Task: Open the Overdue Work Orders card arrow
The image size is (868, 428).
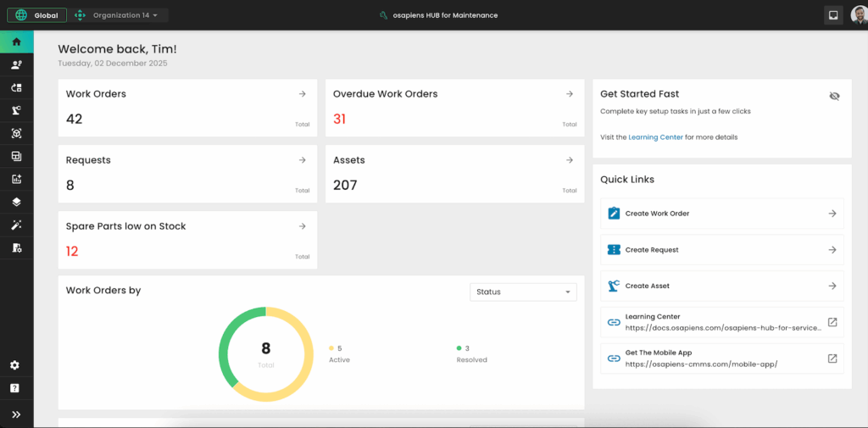Action: pyautogui.click(x=570, y=94)
